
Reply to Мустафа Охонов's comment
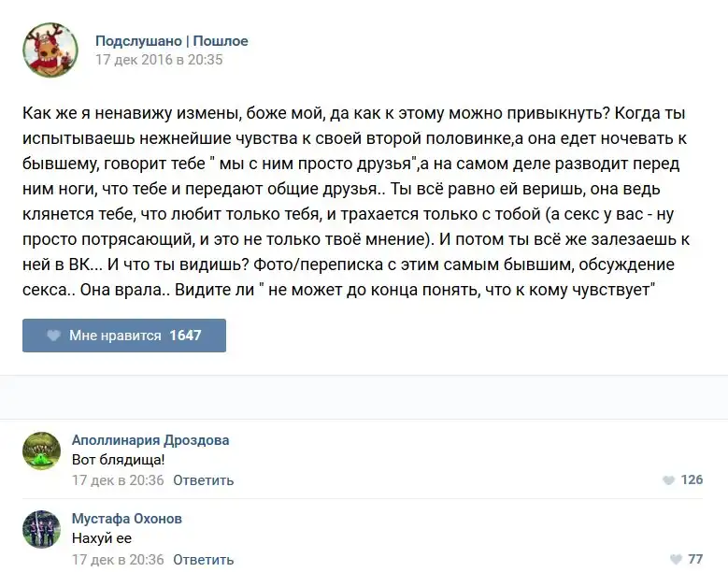(x=203, y=559)
